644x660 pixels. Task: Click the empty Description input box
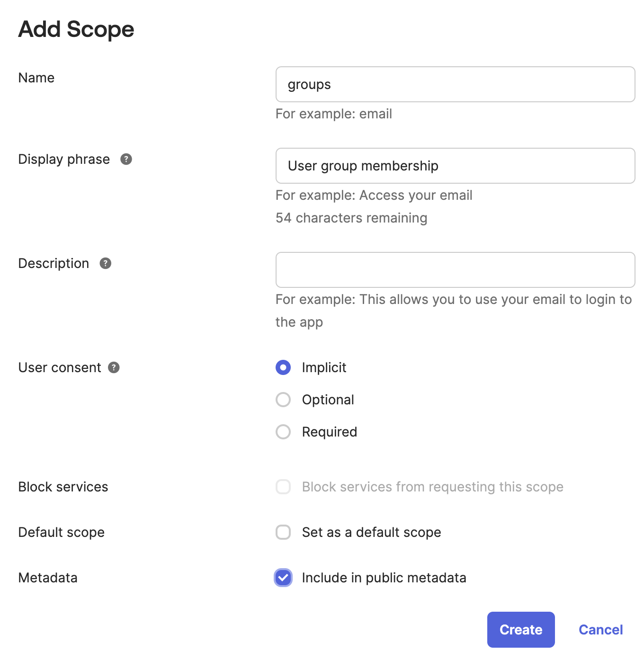click(455, 270)
